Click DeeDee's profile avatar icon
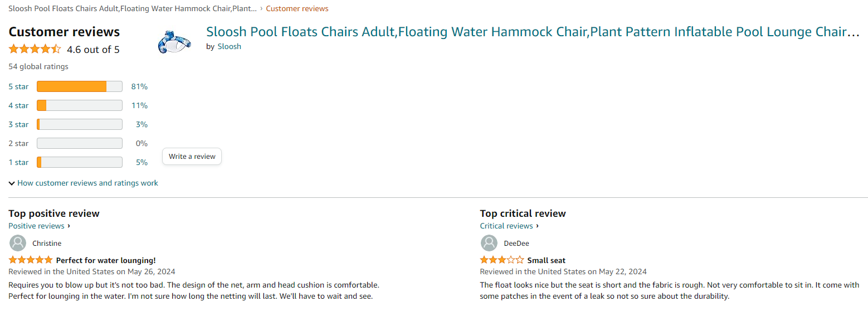Screen dimensions: 868x311 tap(489, 243)
